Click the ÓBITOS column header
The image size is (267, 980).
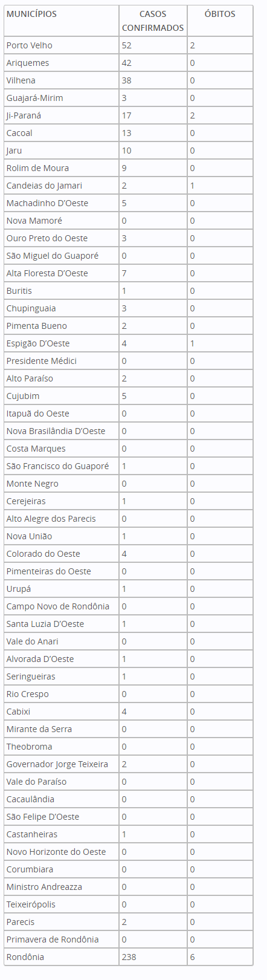[220, 21]
